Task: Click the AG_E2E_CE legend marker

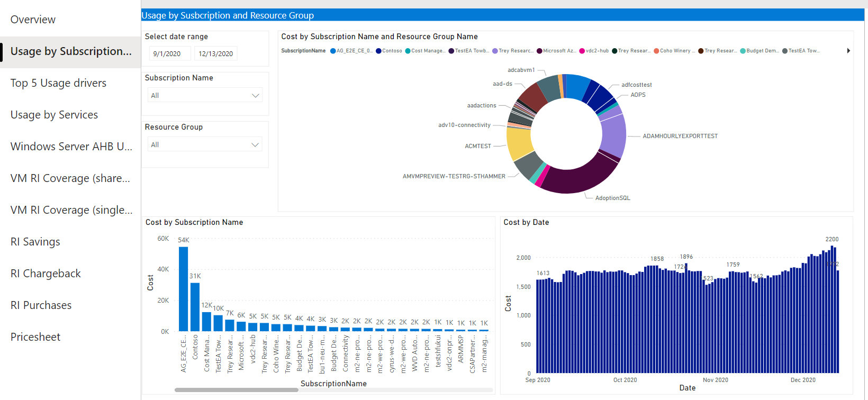Action: tap(333, 51)
